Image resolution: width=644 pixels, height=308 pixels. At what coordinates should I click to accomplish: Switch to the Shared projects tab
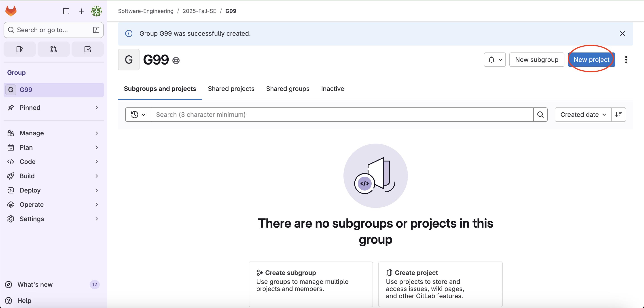pos(231,89)
